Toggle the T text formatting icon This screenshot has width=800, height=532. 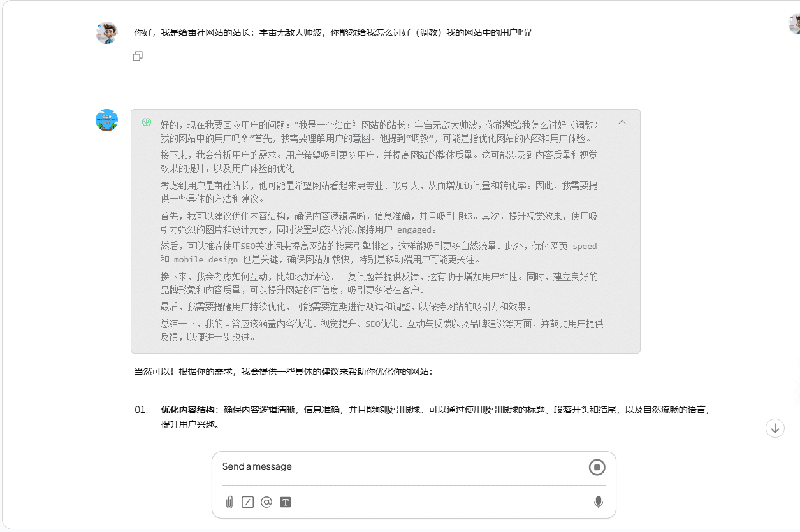[286, 502]
